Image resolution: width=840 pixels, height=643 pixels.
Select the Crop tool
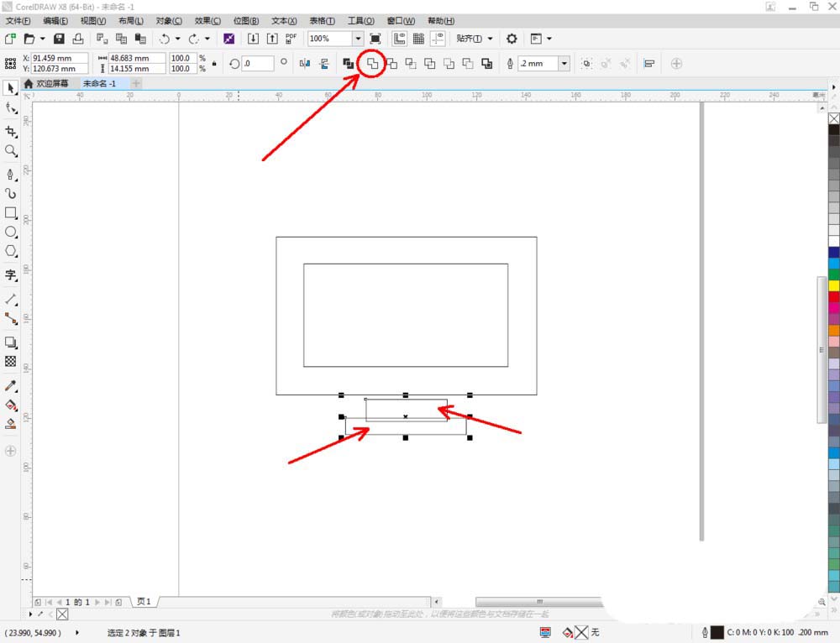[11, 132]
